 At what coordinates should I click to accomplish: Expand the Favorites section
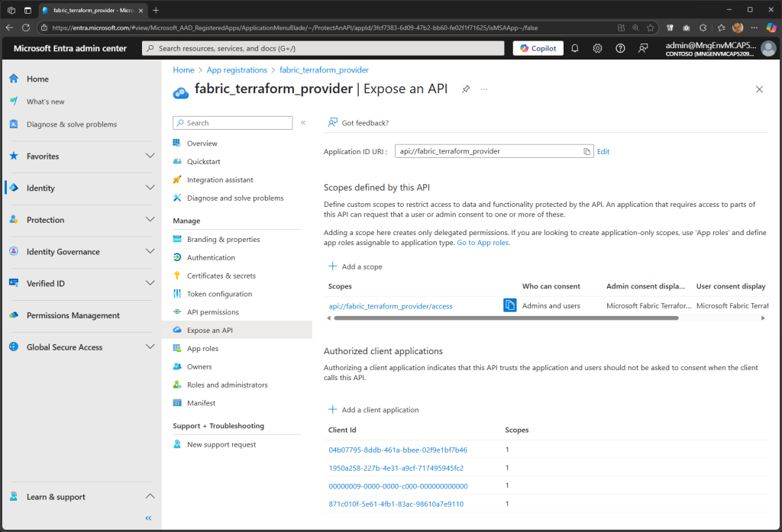150,156
